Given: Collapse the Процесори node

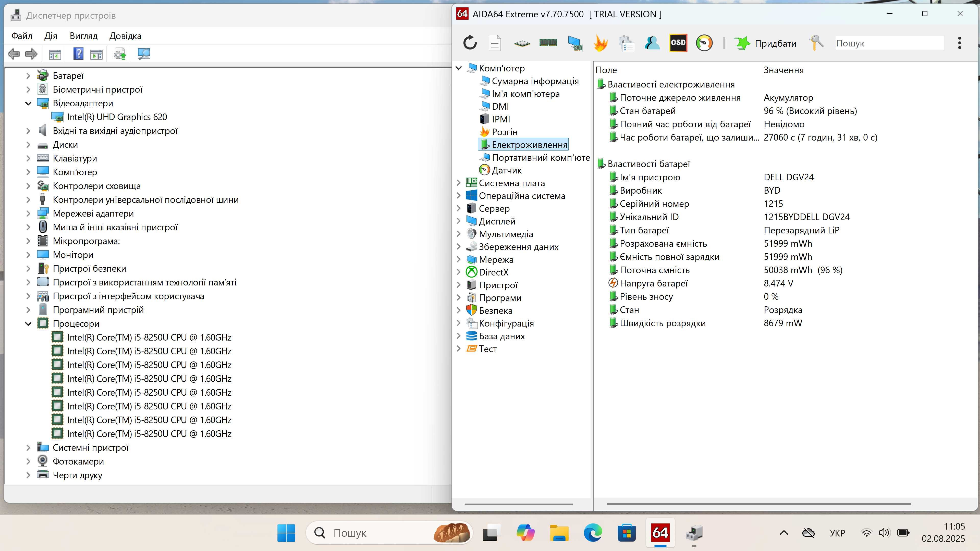Looking at the screenshot, I should pos(28,324).
